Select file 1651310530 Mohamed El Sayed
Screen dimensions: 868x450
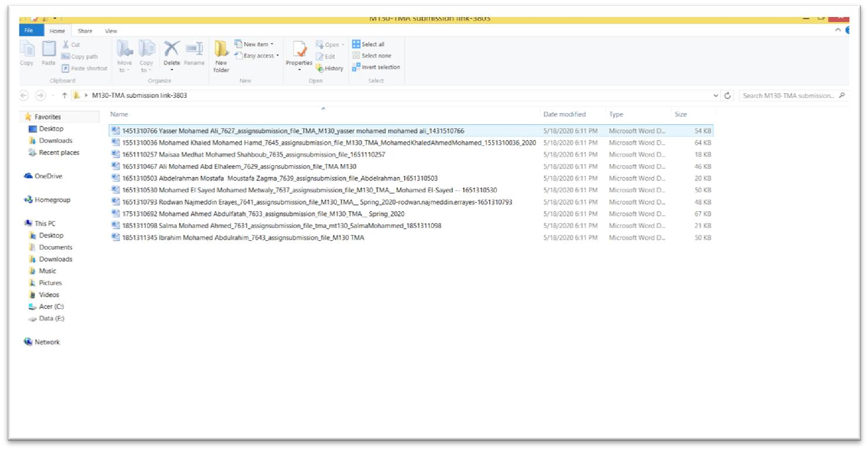411,190
